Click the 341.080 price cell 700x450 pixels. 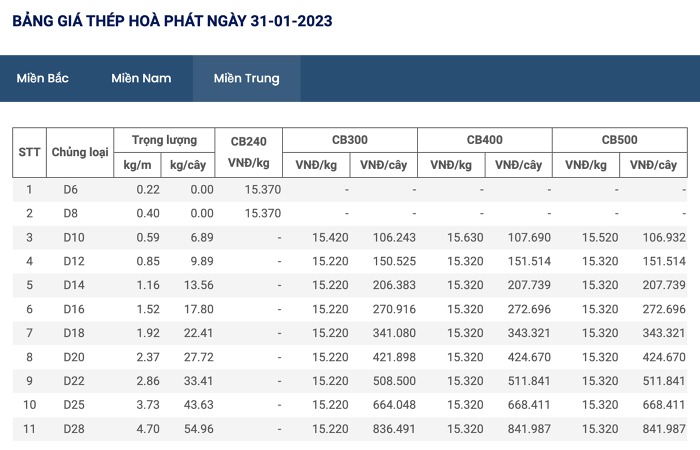(x=395, y=333)
